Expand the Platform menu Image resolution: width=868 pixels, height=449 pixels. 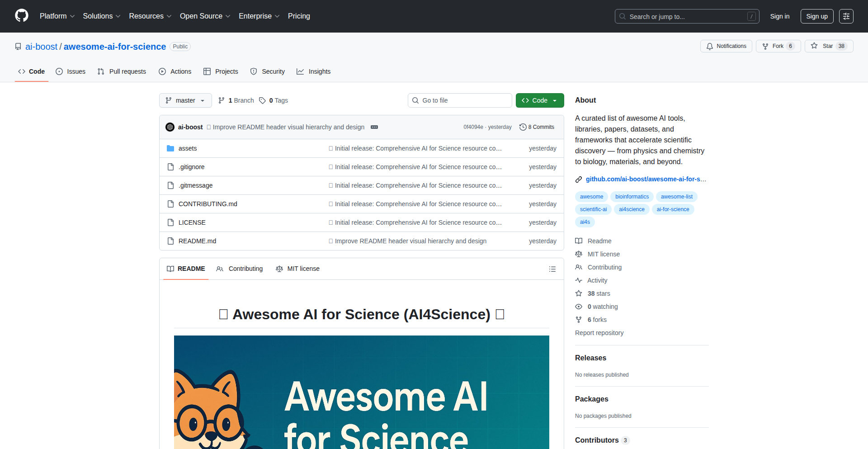click(x=57, y=16)
